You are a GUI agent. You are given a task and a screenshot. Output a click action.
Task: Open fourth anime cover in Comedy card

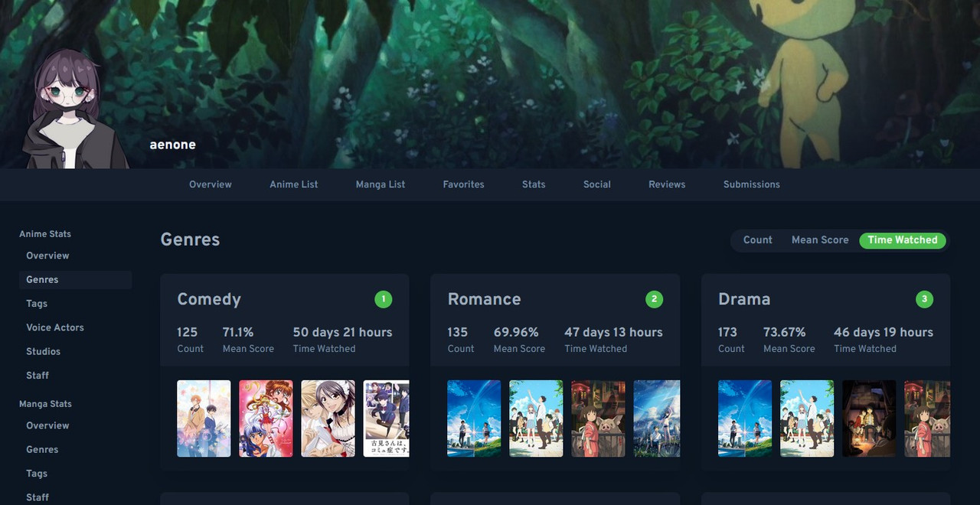click(x=386, y=419)
